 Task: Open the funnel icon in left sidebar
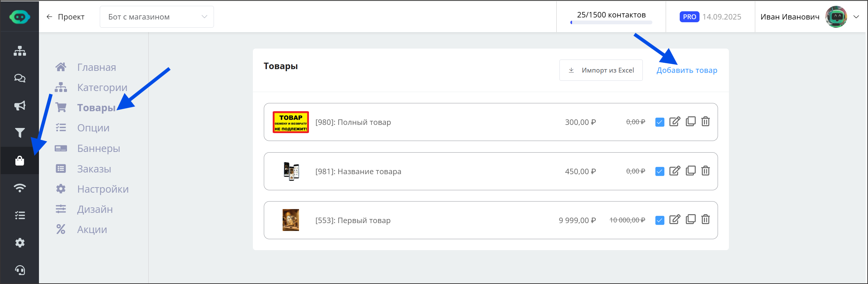tap(20, 133)
